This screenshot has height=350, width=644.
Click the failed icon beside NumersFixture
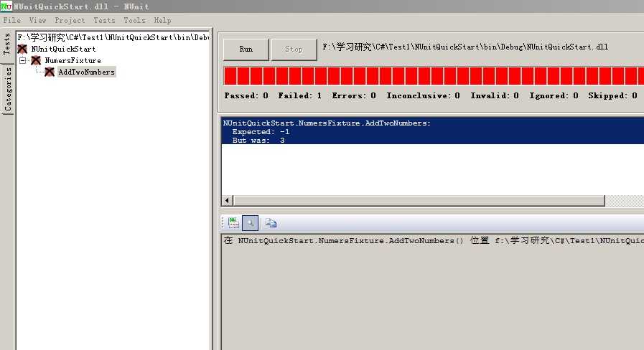(36, 61)
